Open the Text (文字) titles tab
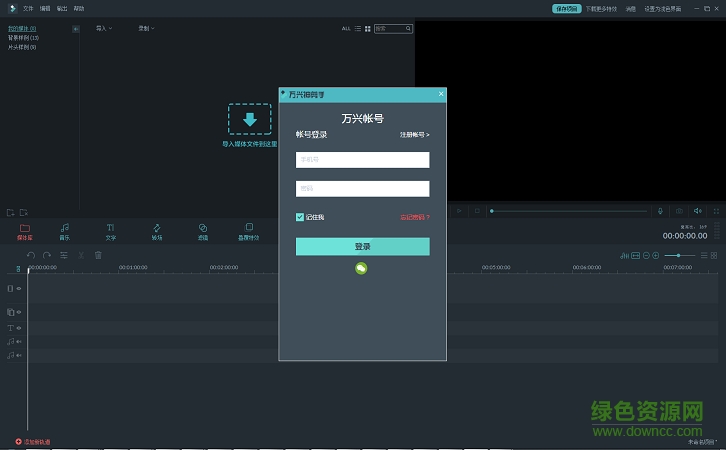 click(x=110, y=231)
